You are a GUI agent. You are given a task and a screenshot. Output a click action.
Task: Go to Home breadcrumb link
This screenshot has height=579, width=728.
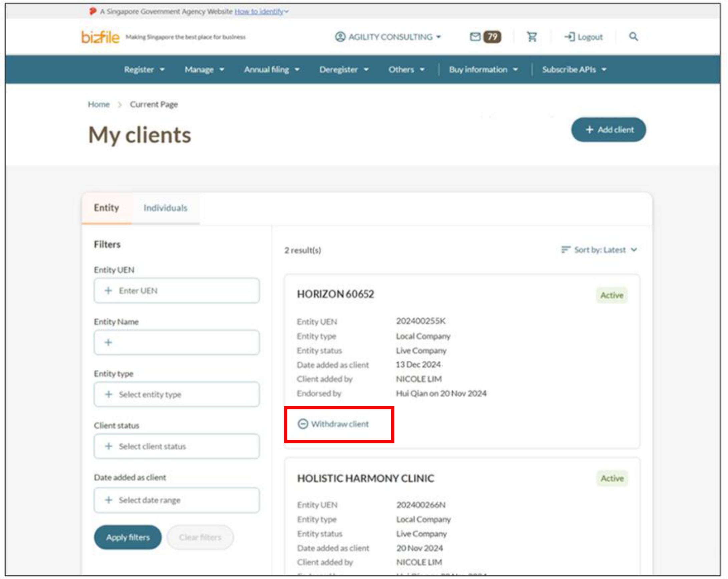98,104
